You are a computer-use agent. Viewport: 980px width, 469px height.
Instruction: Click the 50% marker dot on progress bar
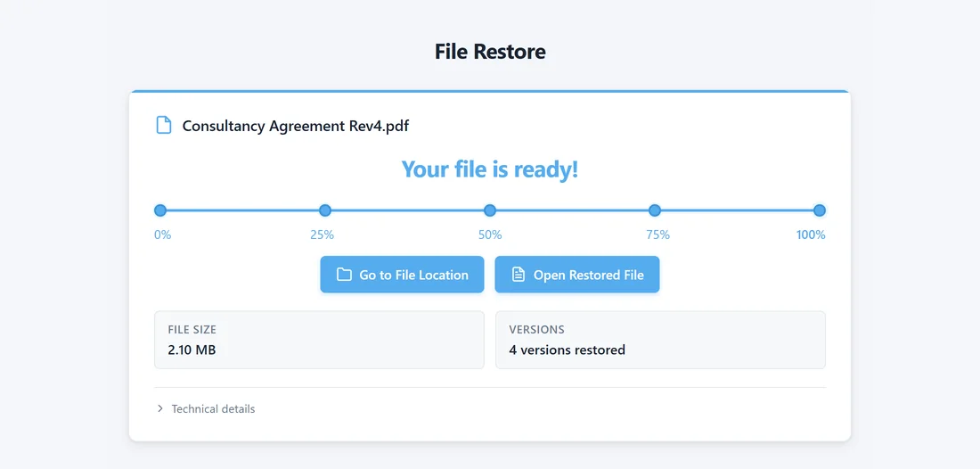490,210
